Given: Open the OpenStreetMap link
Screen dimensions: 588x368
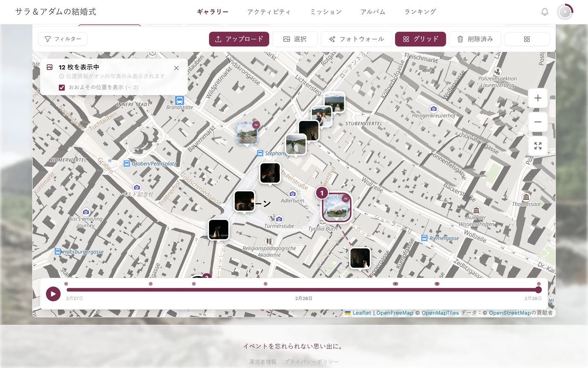Looking at the screenshot, I should [510, 313].
